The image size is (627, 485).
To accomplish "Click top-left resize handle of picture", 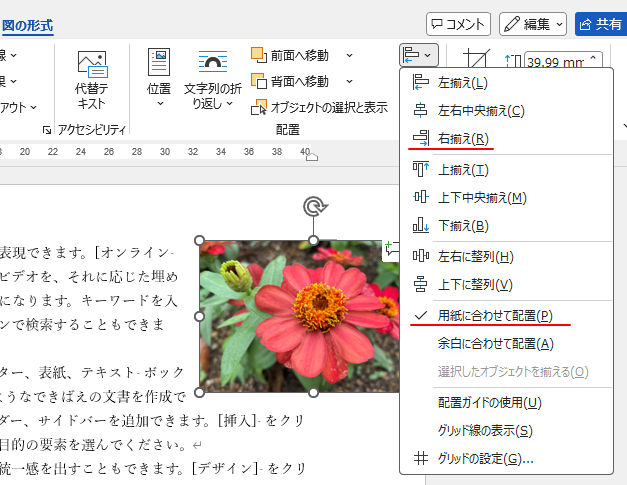I will coord(199,240).
